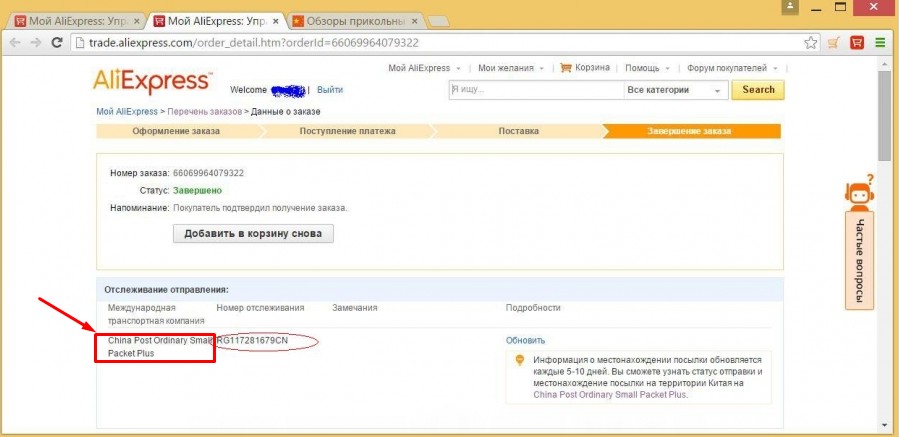The height and width of the screenshot is (437, 899).
Task: Open the Chrome user profile icon
Action: pyautogui.click(x=791, y=6)
